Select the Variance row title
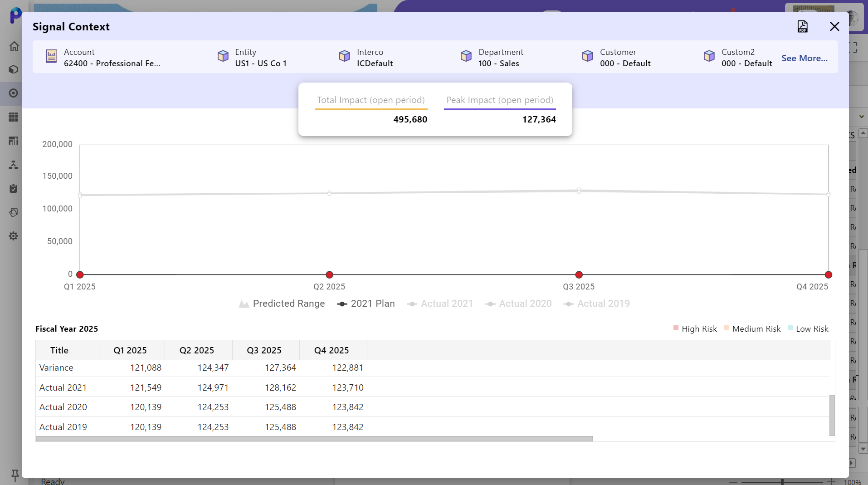The height and width of the screenshot is (485, 868). [56, 368]
